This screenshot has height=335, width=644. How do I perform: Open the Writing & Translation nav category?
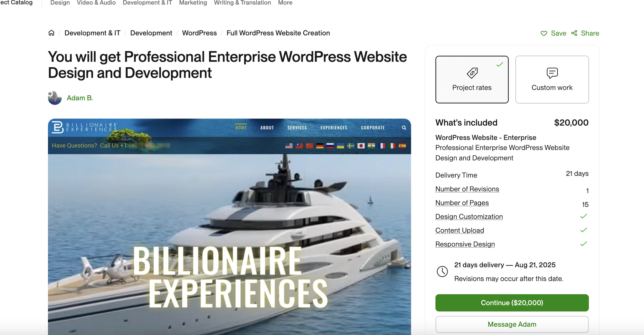point(242,3)
